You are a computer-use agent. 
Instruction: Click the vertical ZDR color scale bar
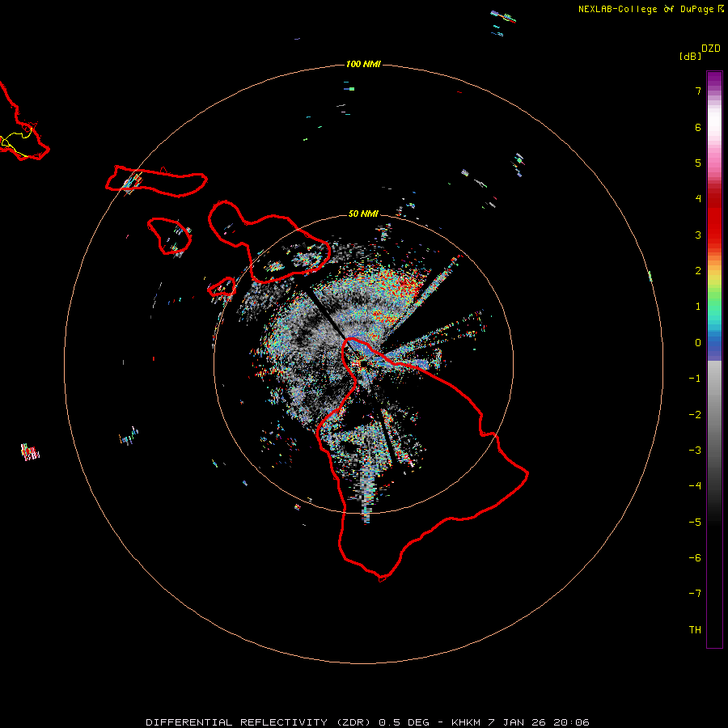click(714, 359)
